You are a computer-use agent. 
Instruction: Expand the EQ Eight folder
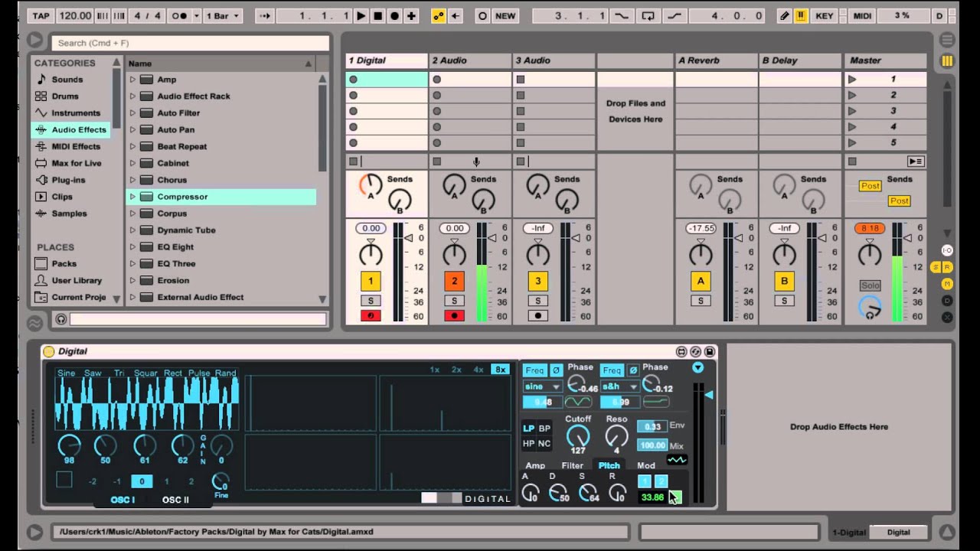tap(132, 247)
